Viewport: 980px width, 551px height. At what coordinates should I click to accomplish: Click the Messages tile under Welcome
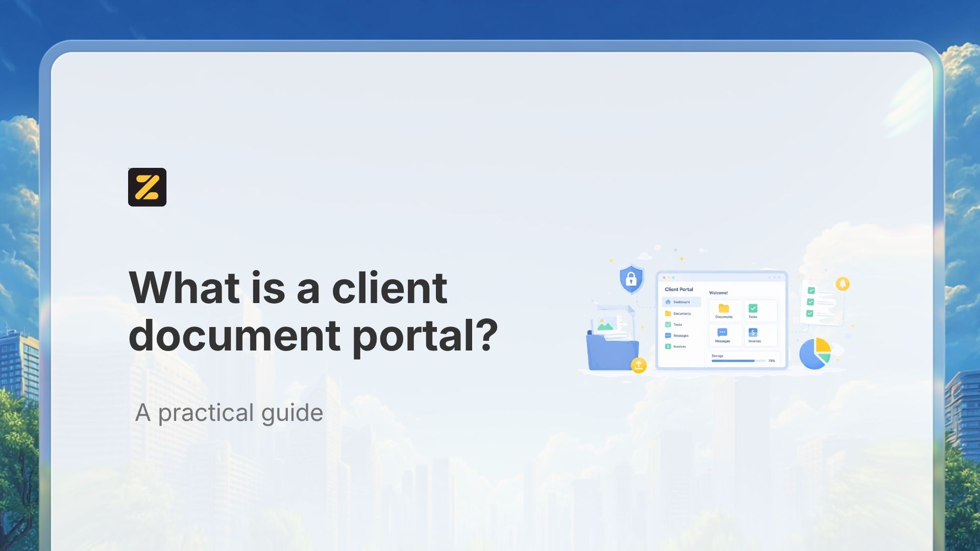tap(725, 335)
